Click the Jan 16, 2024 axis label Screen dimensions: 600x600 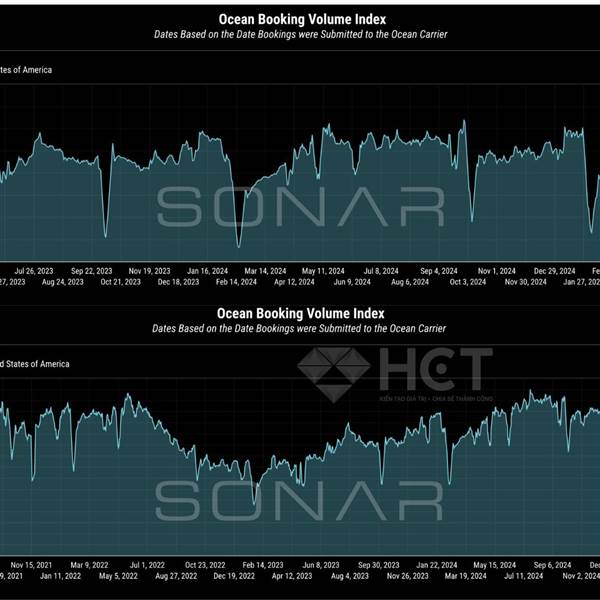207,271
